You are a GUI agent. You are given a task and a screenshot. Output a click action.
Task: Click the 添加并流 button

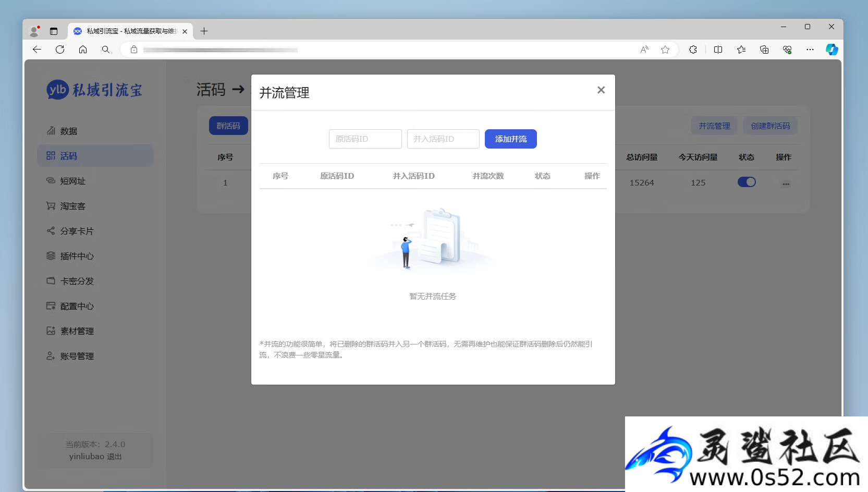click(x=511, y=139)
